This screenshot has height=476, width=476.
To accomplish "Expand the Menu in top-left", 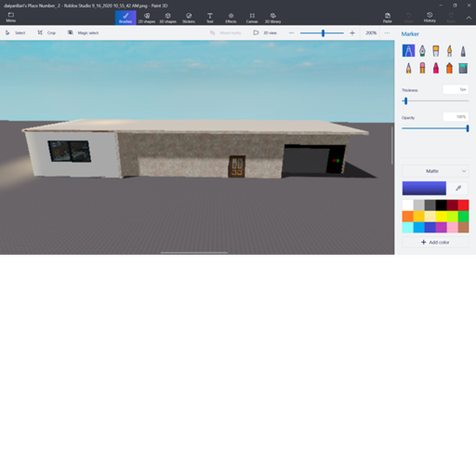I will click(x=11, y=18).
